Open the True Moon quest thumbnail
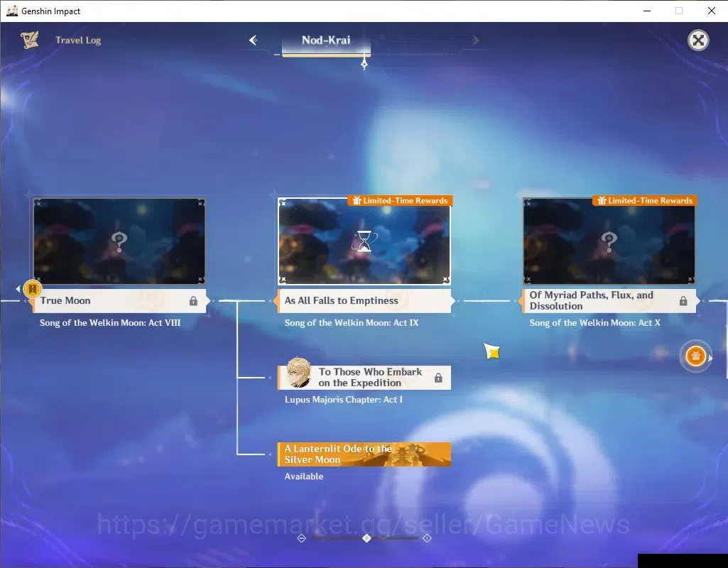The height and width of the screenshot is (568, 728). pos(119,241)
